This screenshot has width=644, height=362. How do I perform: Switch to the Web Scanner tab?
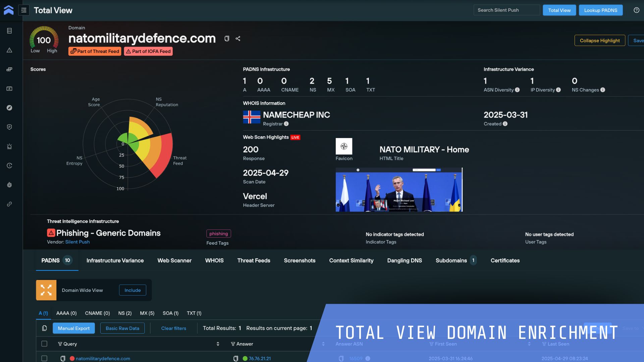pos(174,260)
